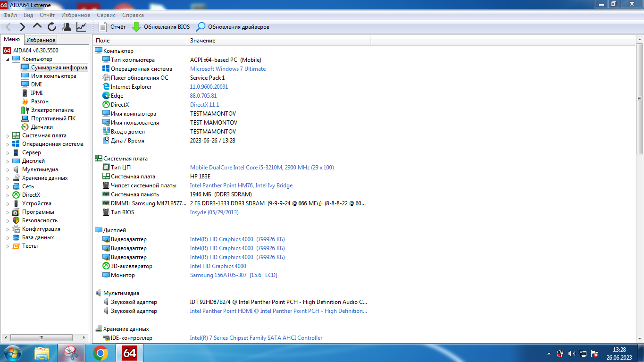Select Суммарная информация in the tree
This screenshot has height=362, width=644.
[55, 67]
